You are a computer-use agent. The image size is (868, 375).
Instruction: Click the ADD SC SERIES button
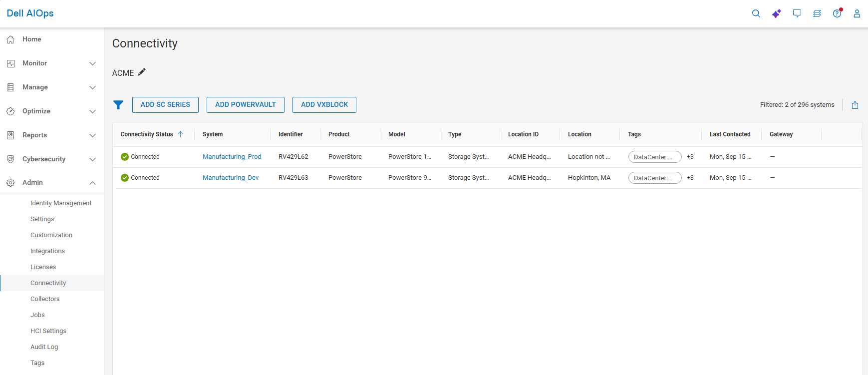tap(165, 105)
